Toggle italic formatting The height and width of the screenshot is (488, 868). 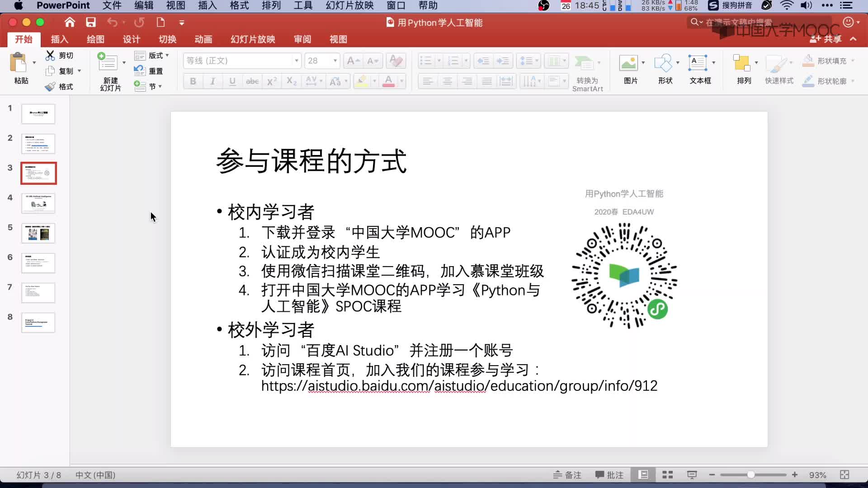pyautogui.click(x=212, y=81)
